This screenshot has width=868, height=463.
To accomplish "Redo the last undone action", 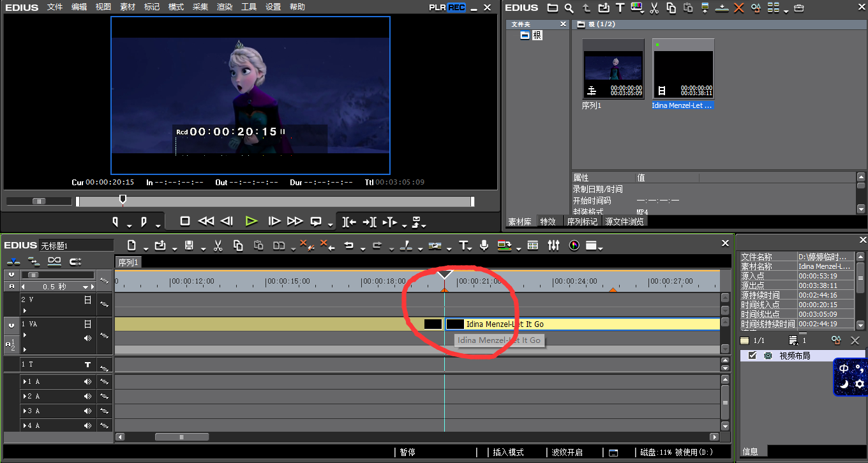I will 377,245.
